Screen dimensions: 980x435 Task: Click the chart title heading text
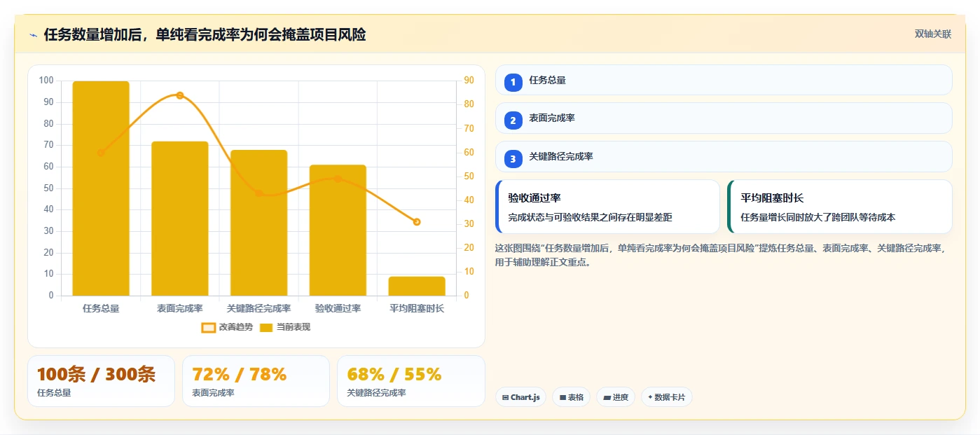(x=205, y=35)
